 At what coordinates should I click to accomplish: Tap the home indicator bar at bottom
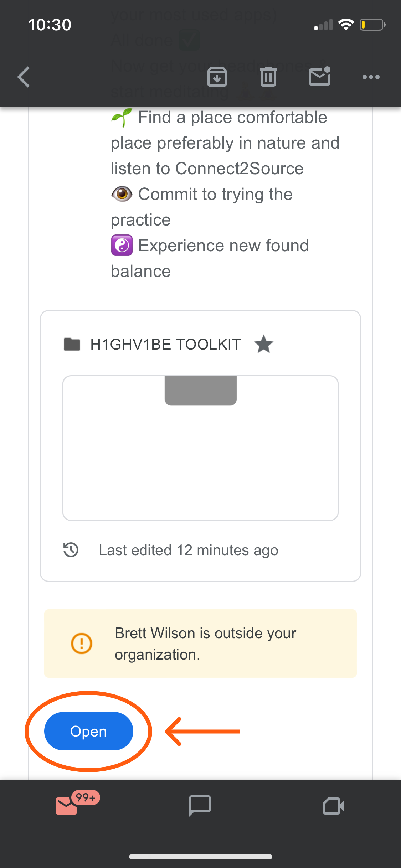(200, 857)
